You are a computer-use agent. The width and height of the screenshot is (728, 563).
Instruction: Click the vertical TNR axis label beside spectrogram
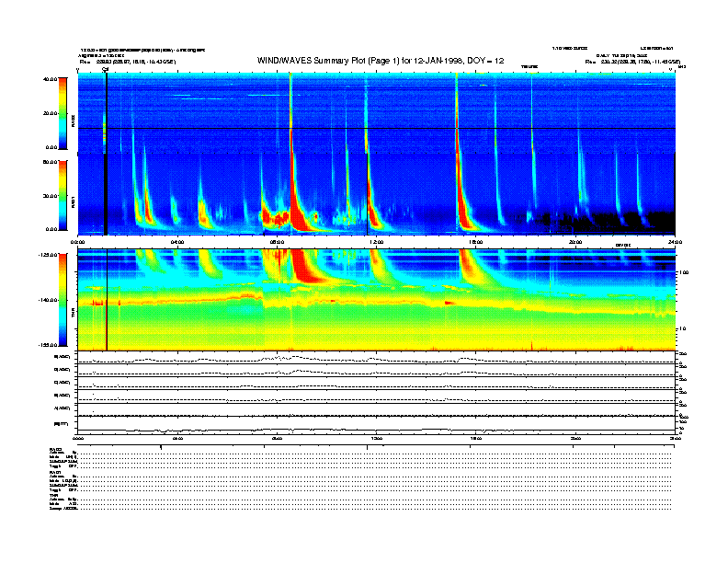click(73, 315)
